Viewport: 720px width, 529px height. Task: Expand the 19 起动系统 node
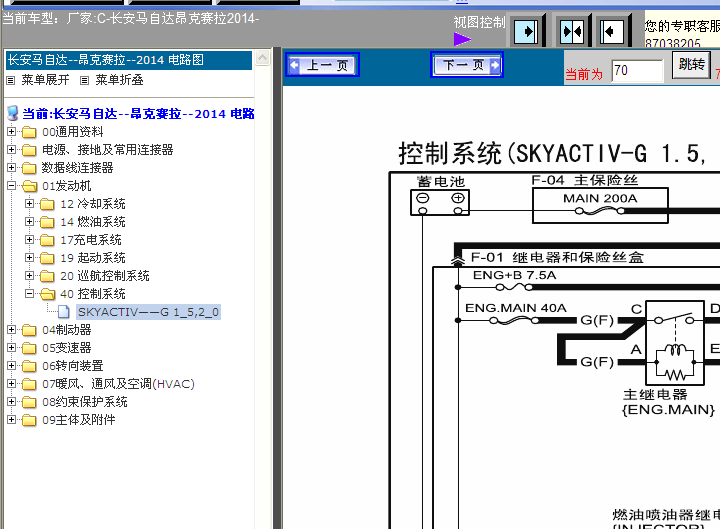click(x=29, y=258)
